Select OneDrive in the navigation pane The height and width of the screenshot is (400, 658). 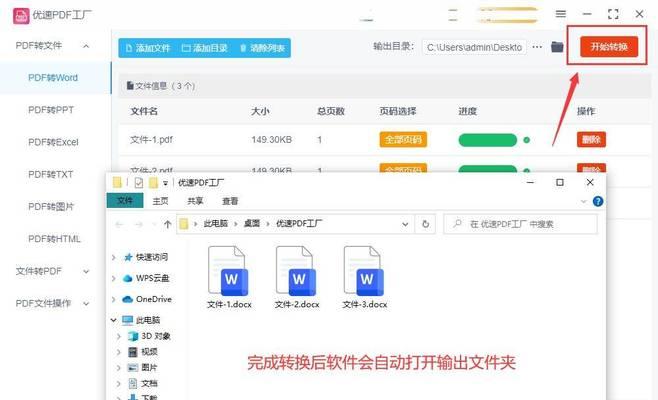click(x=154, y=299)
